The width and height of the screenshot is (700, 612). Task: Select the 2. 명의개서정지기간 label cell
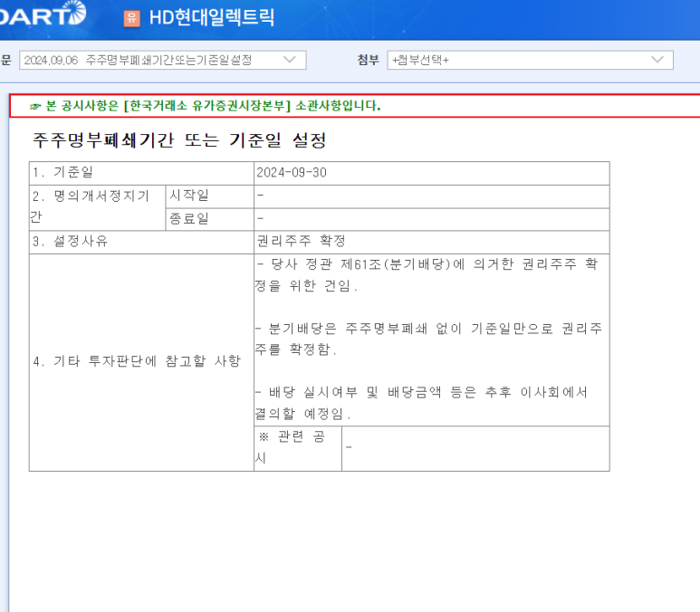point(91,207)
